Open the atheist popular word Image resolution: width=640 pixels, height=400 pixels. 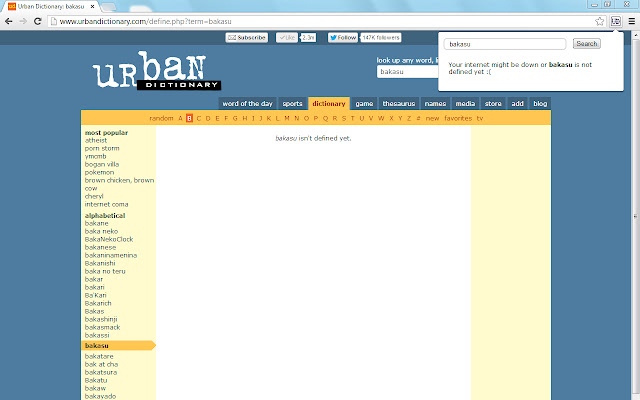[96, 140]
